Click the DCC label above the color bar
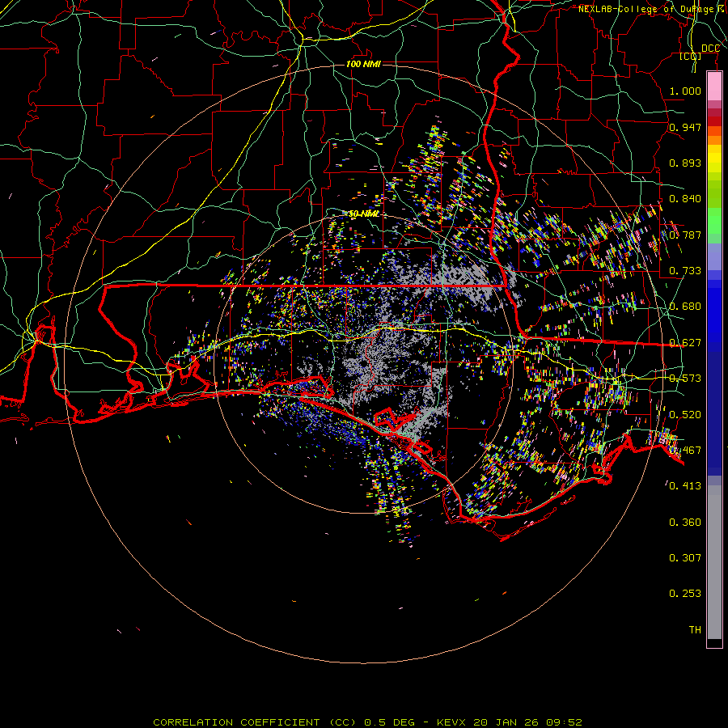Image resolution: width=728 pixels, height=728 pixels. 710,49
